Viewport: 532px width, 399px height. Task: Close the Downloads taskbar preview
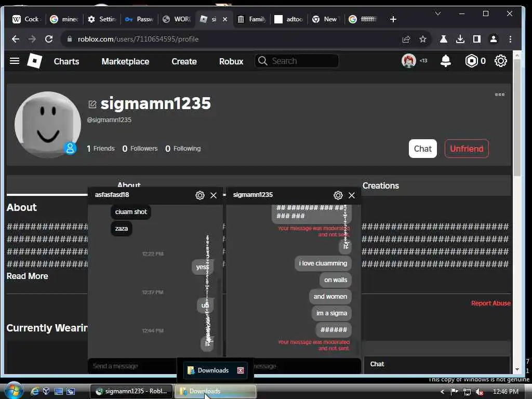(x=241, y=370)
